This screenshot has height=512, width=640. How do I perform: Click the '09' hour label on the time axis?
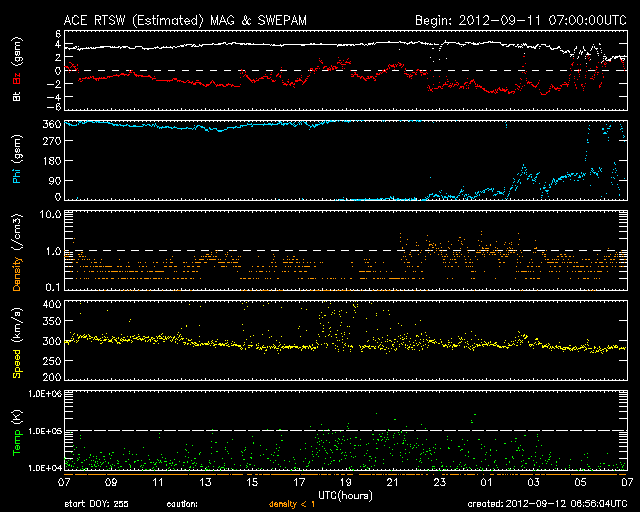[111, 483]
